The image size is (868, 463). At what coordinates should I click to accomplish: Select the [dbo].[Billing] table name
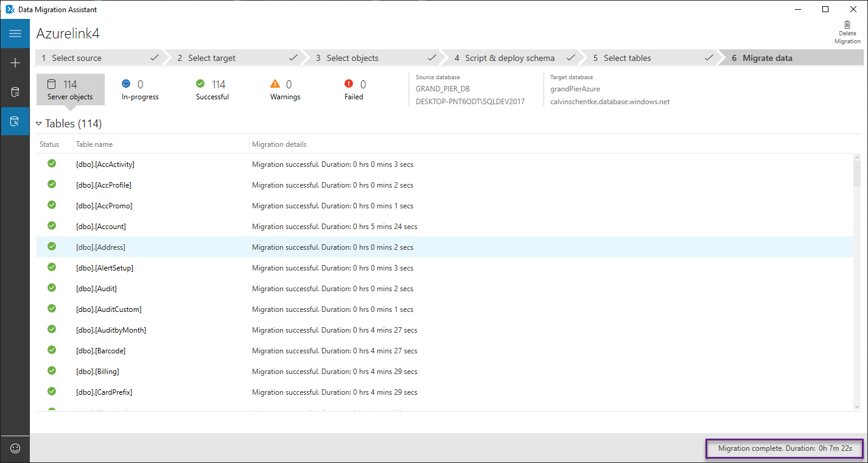pos(97,372)
